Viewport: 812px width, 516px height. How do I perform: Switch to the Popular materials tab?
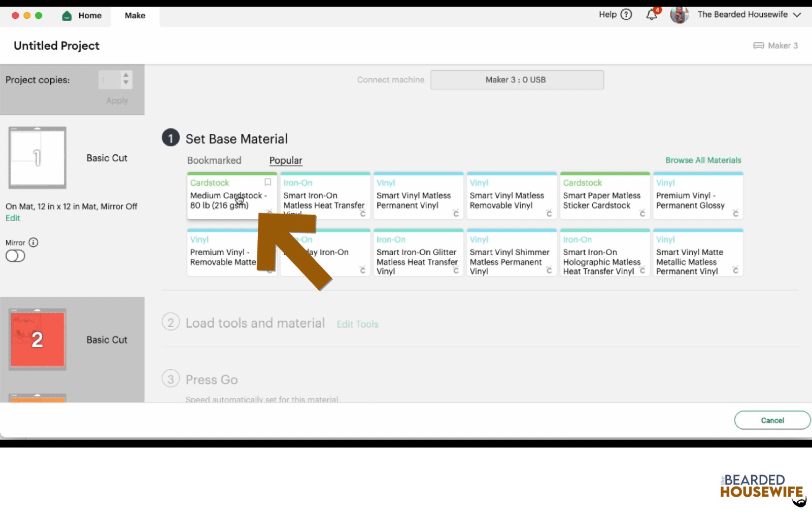286,160
